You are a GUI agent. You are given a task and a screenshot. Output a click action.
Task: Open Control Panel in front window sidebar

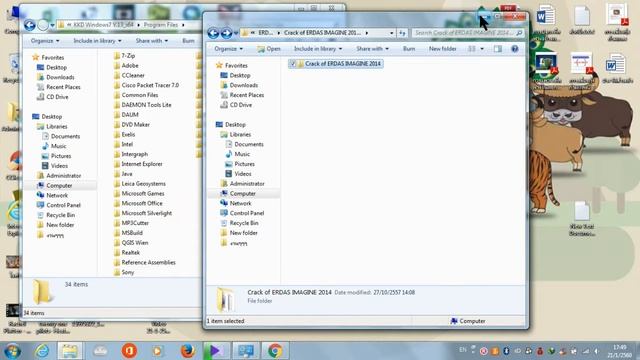(242, 213)
